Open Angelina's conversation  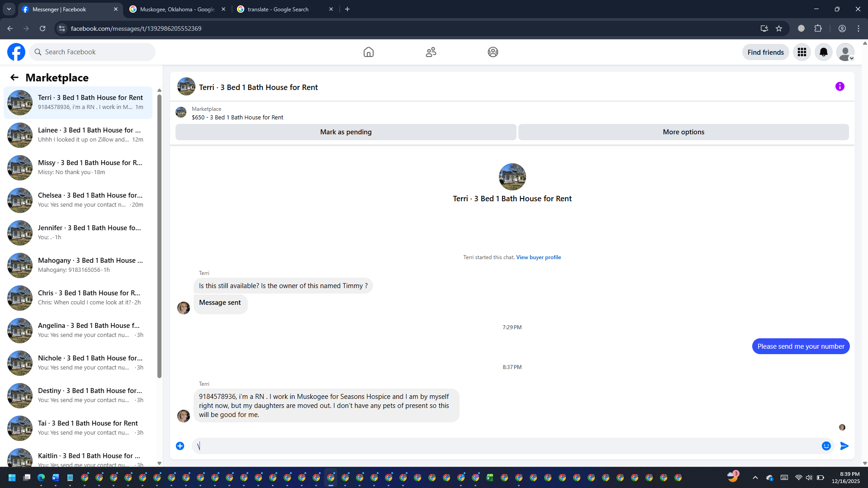tap(78, 331)
